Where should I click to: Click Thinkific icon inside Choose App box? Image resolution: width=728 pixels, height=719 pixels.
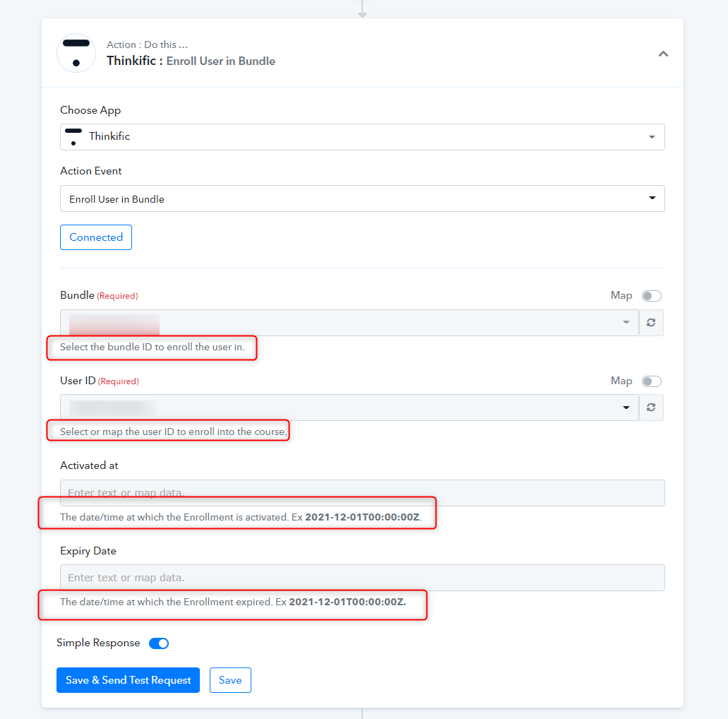[73, 136]
